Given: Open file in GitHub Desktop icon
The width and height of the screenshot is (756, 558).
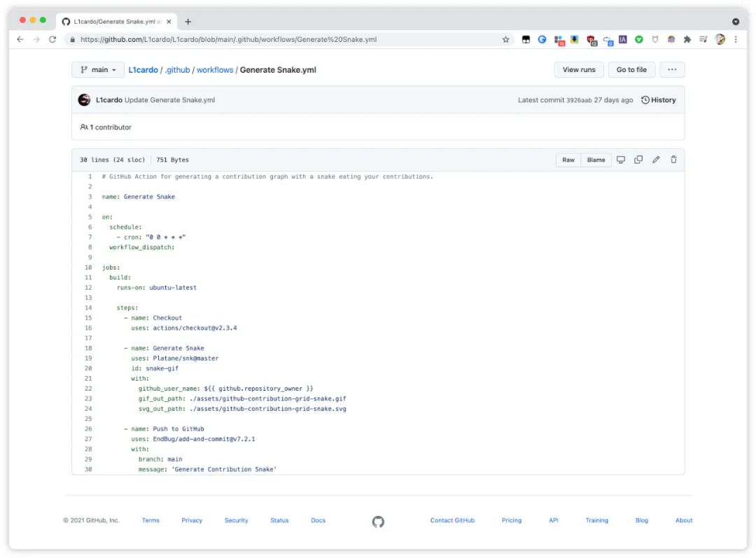Looking at the screenshot, I should pyautogui.click(x=620, y=160).
